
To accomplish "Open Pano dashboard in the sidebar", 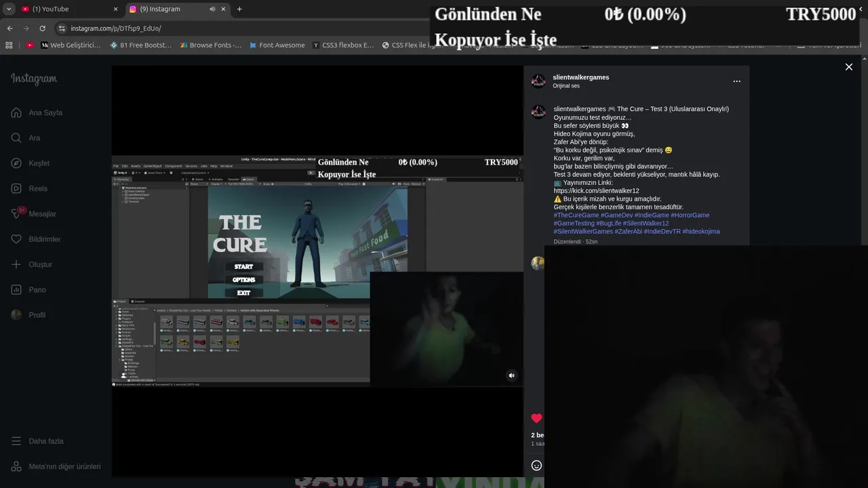I will pyautogui.click(x=28, y=289).
